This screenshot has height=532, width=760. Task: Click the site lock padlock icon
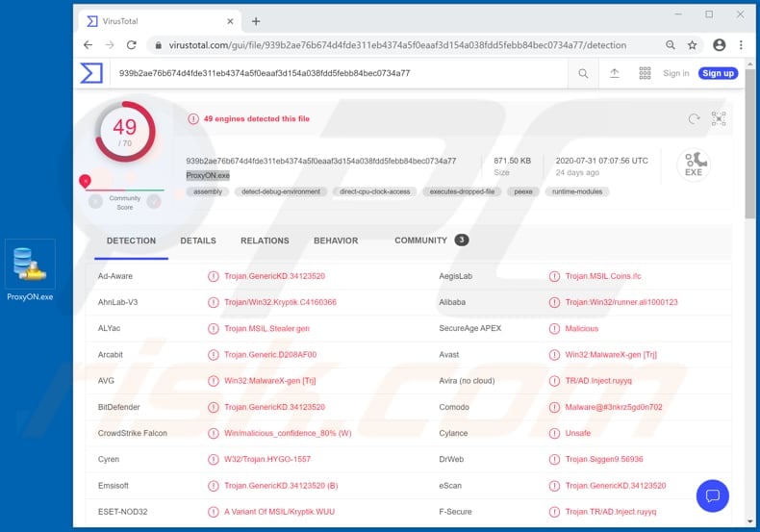pyautogui.click(x=158, y=45)
